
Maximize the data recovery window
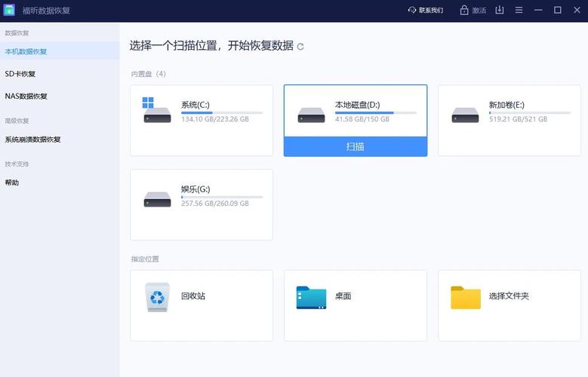pyautogui.click(x=558, y=10)
